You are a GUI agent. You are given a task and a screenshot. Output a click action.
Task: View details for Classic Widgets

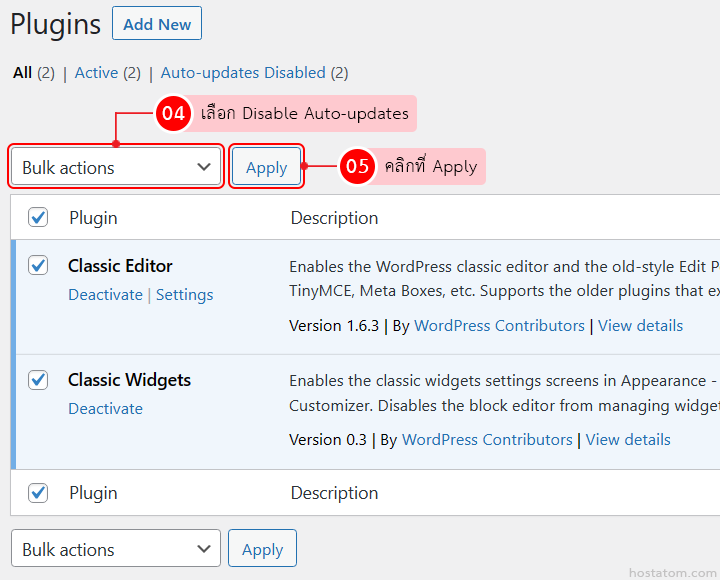628,440
